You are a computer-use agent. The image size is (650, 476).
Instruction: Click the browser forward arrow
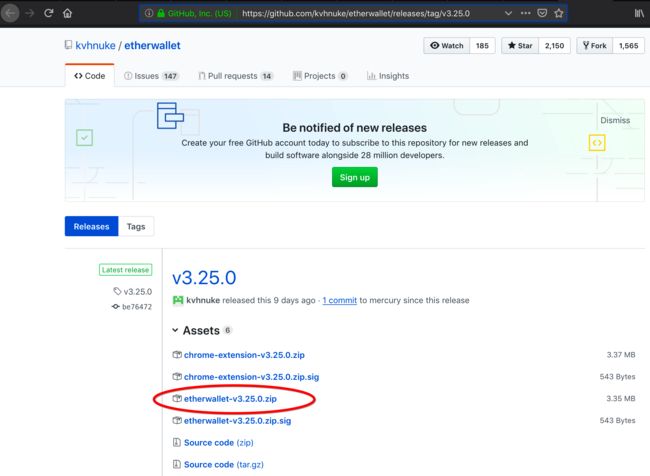coord(29,13)
